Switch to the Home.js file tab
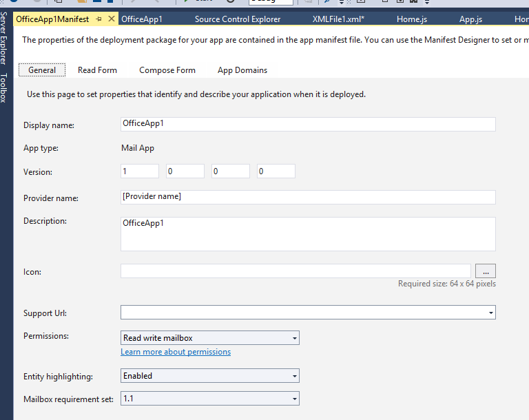 413,19
